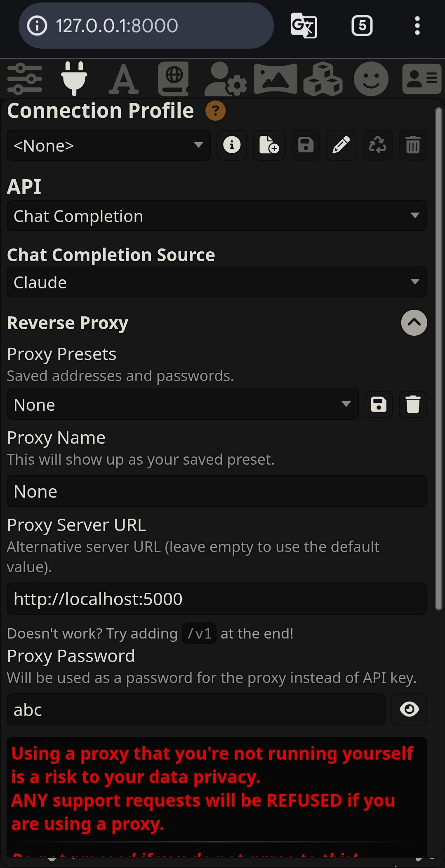The height and width of the screenshot is (868, 445).
Task: Delete the proxy preset trash button
Action: coord(413,404)
